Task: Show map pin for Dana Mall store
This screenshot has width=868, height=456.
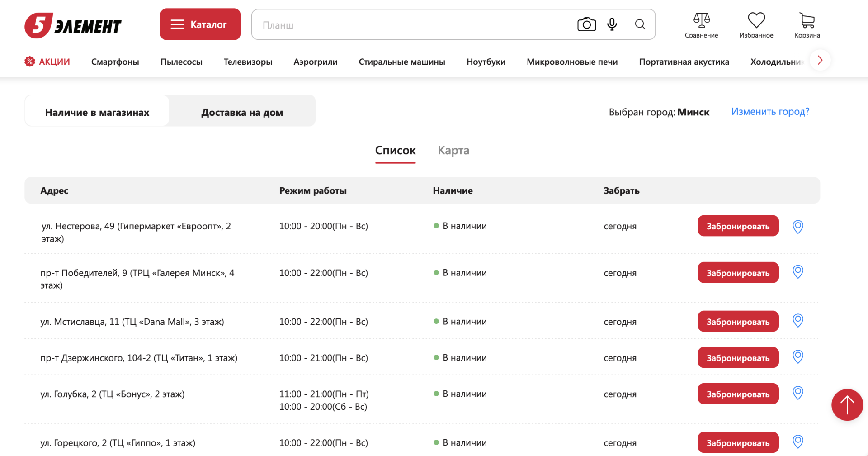Action: coord(798,321)
